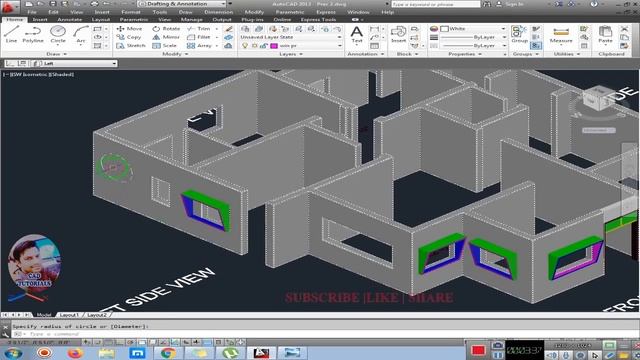Screen dimensions: 640x360
Task: Click the ViewCube in the viewport
Action: point(598,99)
